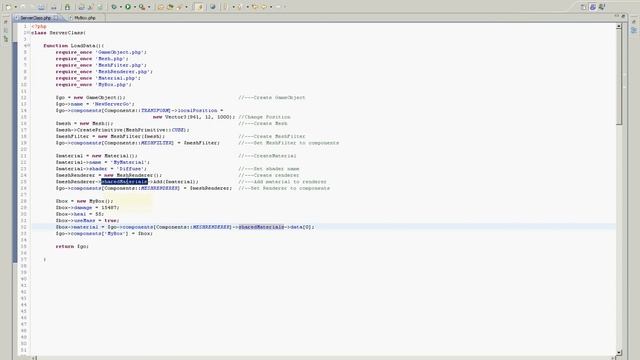Click the '<?php' opening tag
The image size is (640, 360).
tap(39, 26)
